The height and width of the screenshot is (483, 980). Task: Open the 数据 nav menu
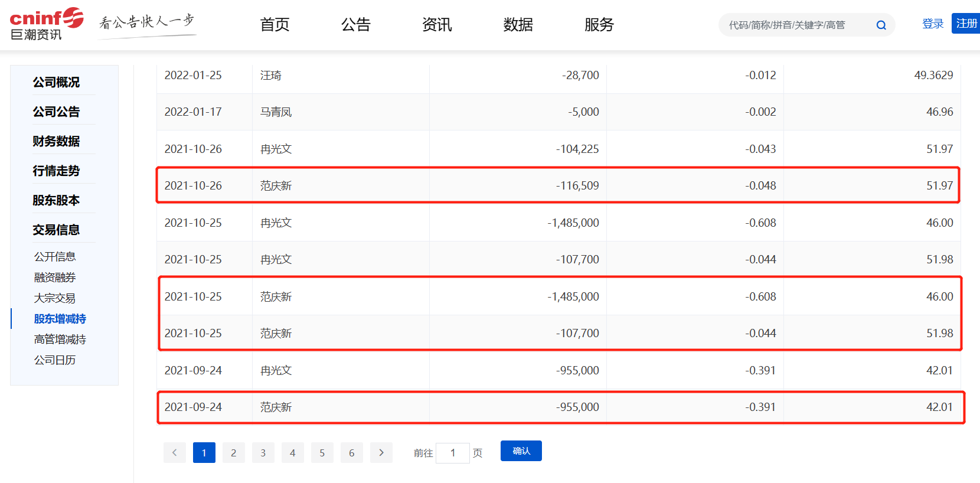pos(518,25)
